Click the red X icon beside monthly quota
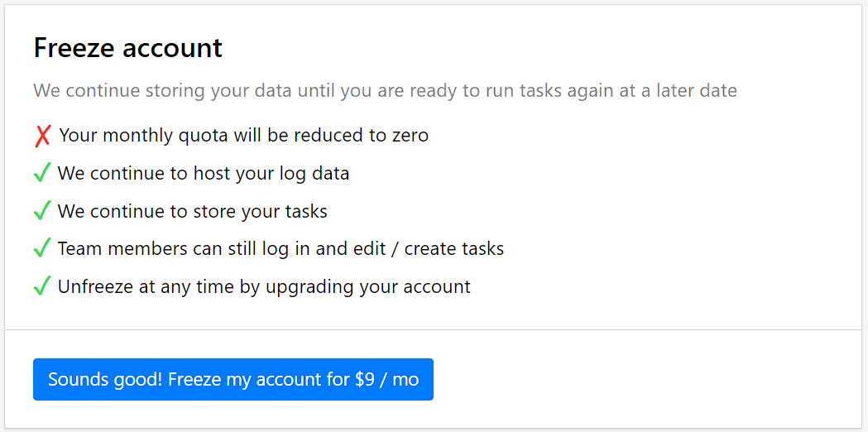Screen dimensions: 868x432 (43, 136)
